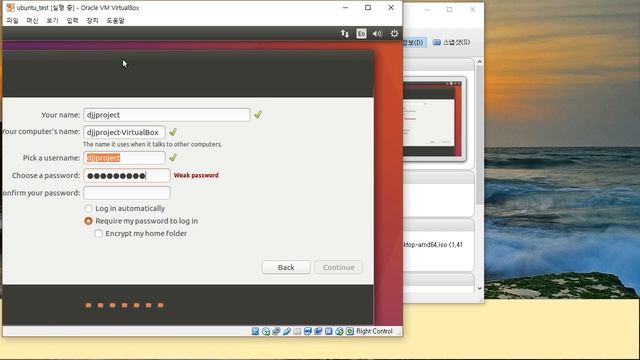640x360 pixels.
Task: Click the video capture status icon
Action: (x=318, y=331)
